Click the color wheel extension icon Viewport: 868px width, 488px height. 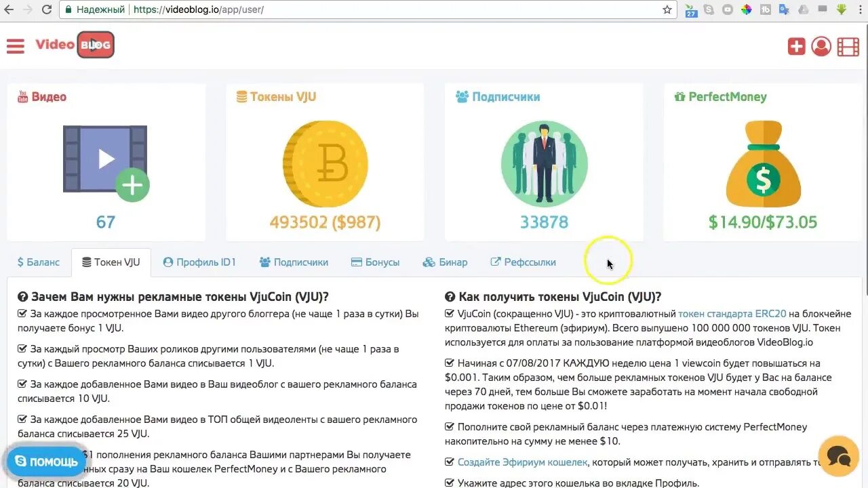click(x=746, y=9)
